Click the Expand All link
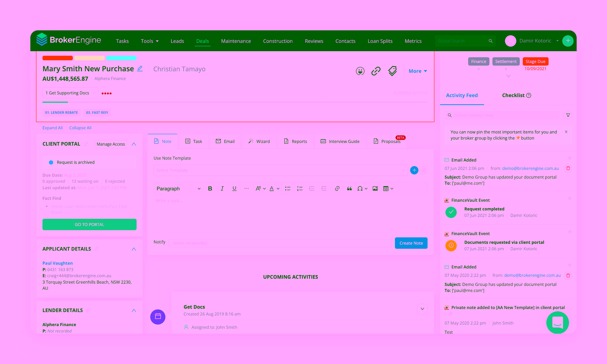Screen dimensions: 607x364 tap(53, 128)
